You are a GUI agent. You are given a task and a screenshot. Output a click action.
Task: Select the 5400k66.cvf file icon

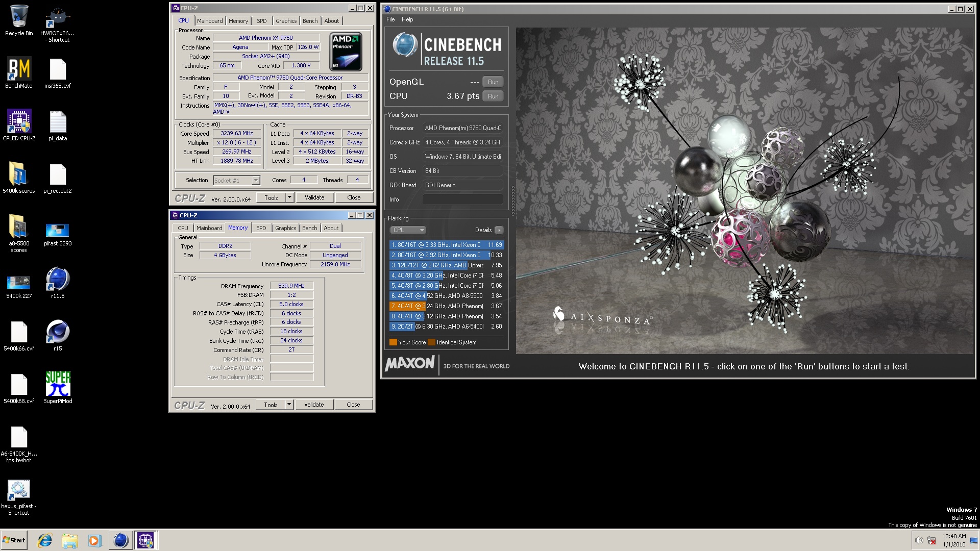(19, 335)
